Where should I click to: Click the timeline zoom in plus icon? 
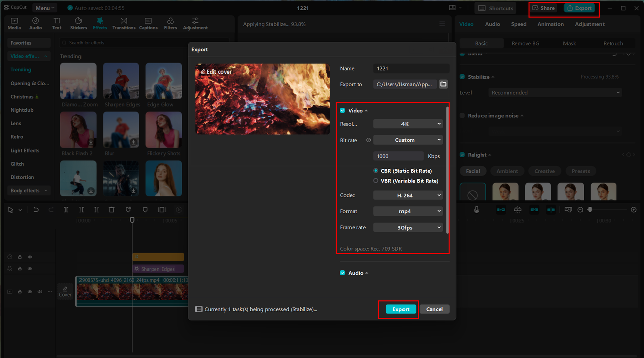[x=634, y=210]
